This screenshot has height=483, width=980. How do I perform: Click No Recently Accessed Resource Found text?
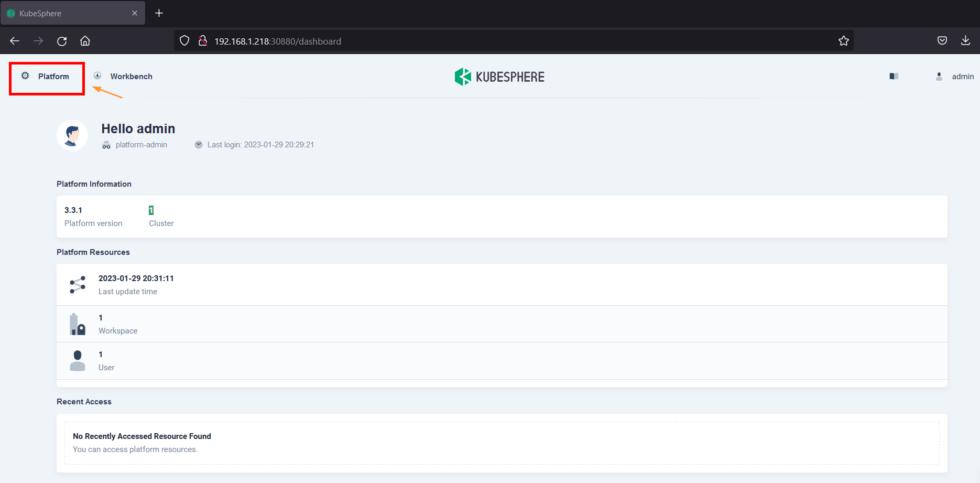coord(142,436)
